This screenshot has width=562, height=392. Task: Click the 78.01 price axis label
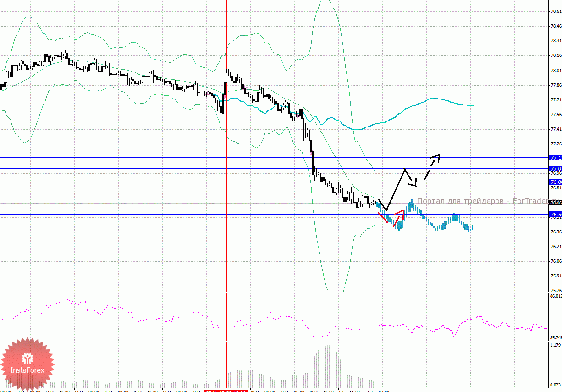tap(556, 71)
